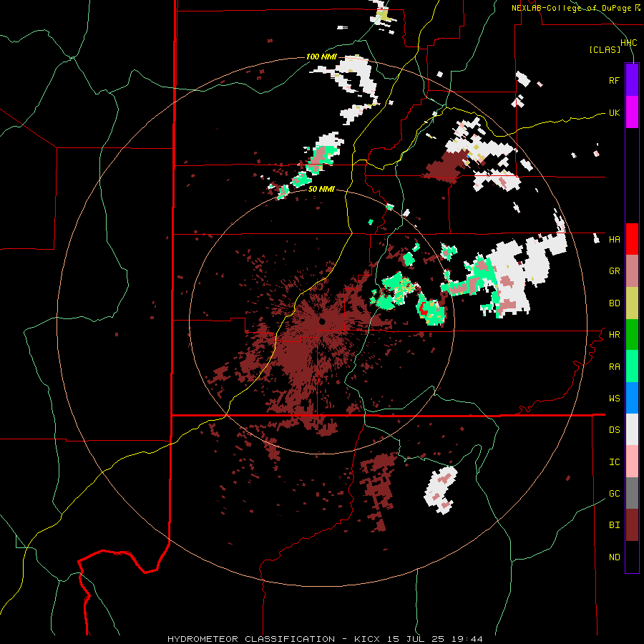The height and width of the screenshot is (644, 644).
Task: Click the BD yellow-olive legend swatch
Action: (x=632, y=303)
